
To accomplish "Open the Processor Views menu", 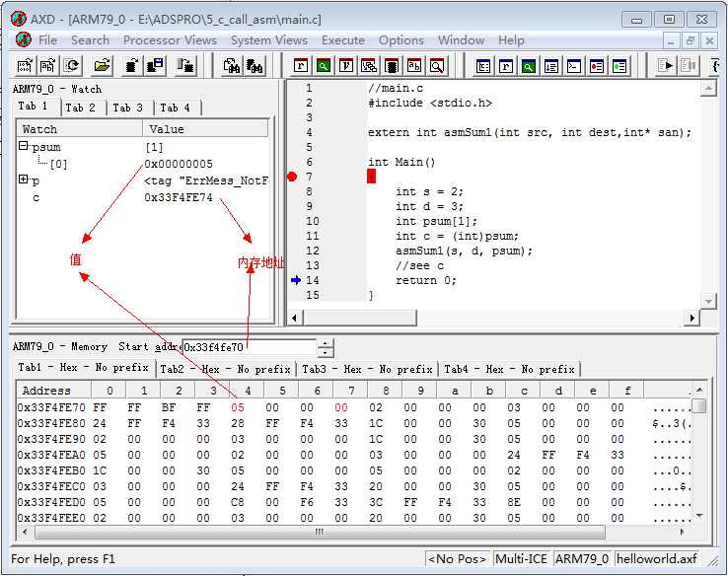I will pyautogui.click(x=170, y=39).
